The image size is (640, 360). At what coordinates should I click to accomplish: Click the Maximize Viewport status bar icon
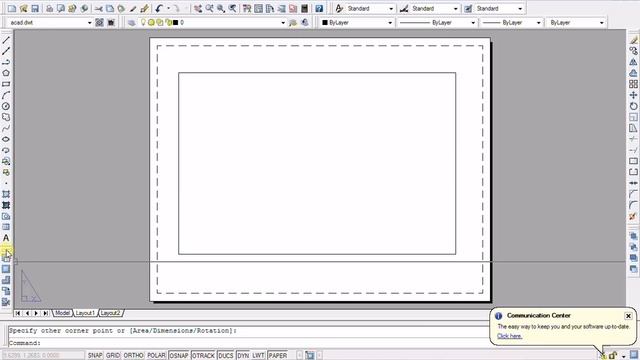pyautogui.click(x=310, y=356)
